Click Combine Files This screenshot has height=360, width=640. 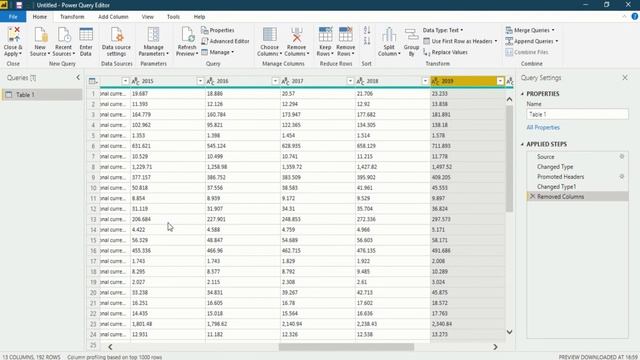pos(527,52)
